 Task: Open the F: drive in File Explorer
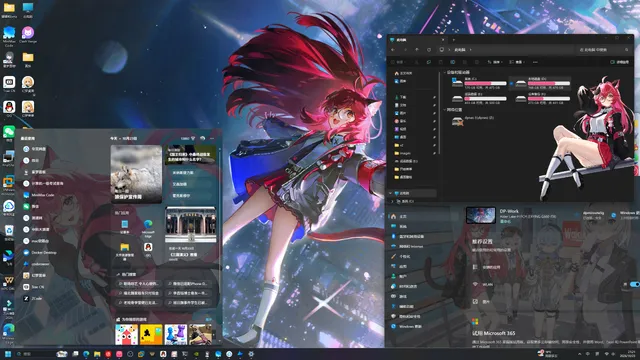tap(542, 98)
